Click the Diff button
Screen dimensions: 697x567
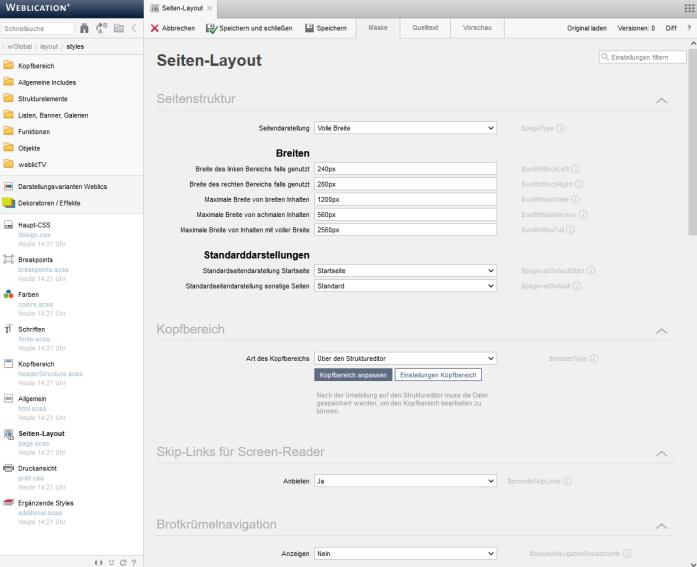[x=671, y=28]
